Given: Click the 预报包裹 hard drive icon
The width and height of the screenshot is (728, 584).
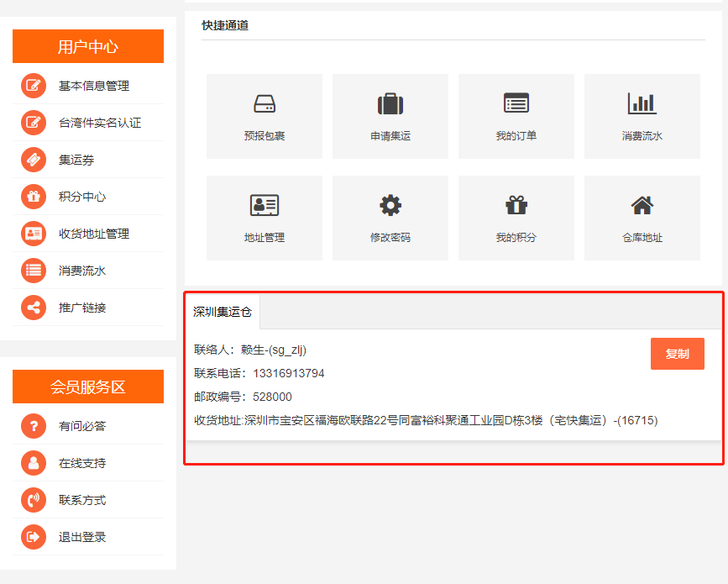Looking at the screenshot, I should pyautogui.click(x=264, y=104).
